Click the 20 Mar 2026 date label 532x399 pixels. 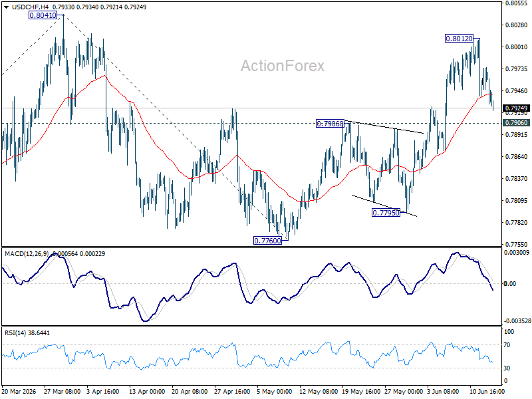point(19,392)
